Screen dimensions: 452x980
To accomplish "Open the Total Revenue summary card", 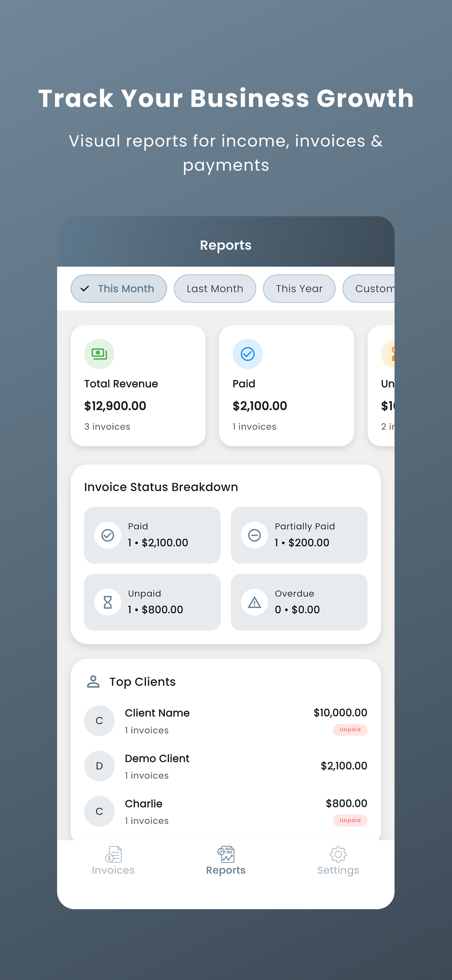I will [138, 386].
